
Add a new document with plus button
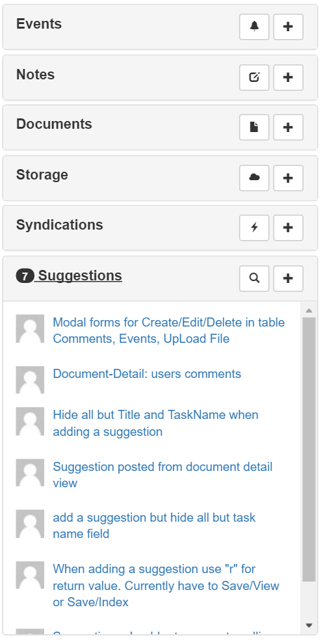[x=288, y=127]
